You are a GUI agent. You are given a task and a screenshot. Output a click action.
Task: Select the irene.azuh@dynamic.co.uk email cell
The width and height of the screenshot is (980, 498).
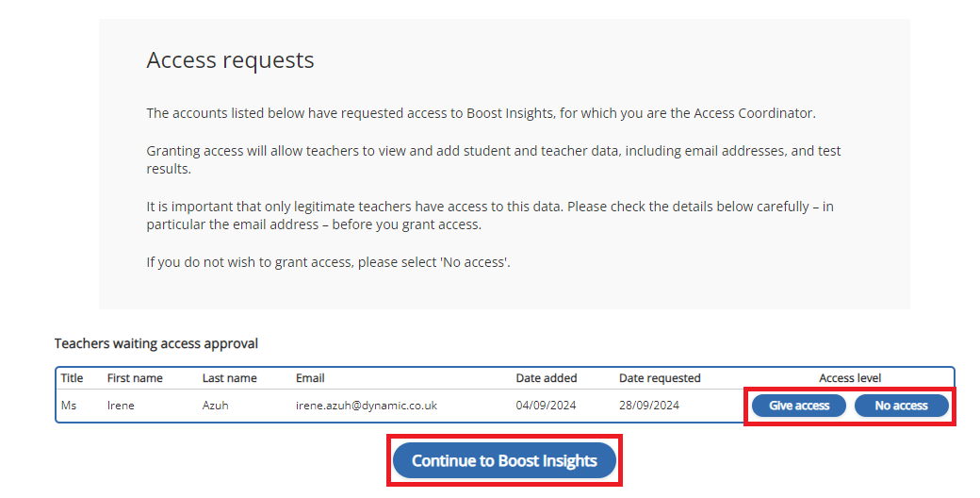(x=367, y=406)
